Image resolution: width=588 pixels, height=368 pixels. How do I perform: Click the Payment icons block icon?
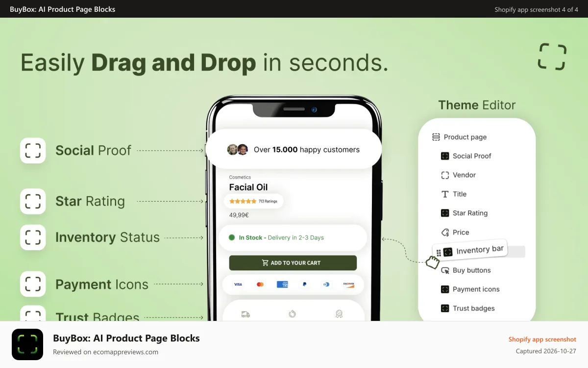click(x=445, y=289)
